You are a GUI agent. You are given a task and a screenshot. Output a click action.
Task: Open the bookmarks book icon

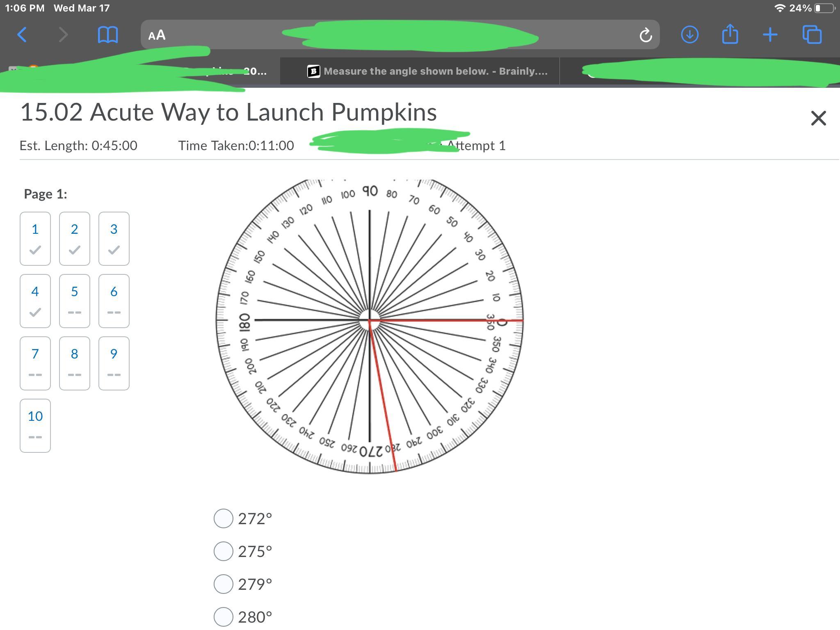pyautogui.click(x=108, y=35)
